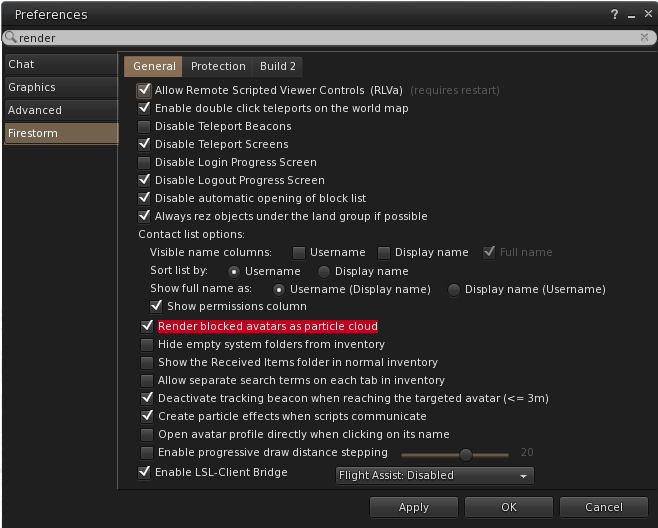Screen dimensions: 658x528
Task: Click the Apply button
Action: pyautogui.click(x=414, y=507)
